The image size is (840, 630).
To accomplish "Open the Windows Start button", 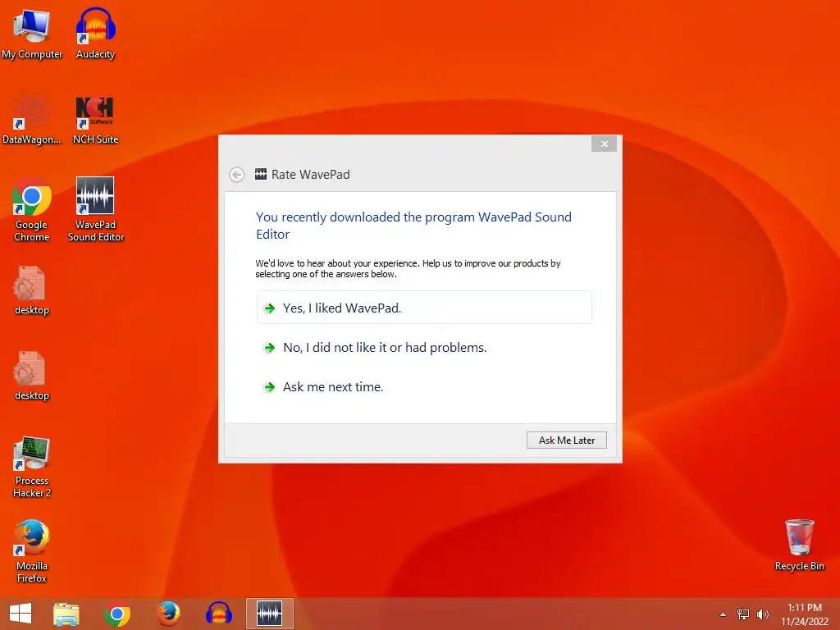I will (21, 614).
